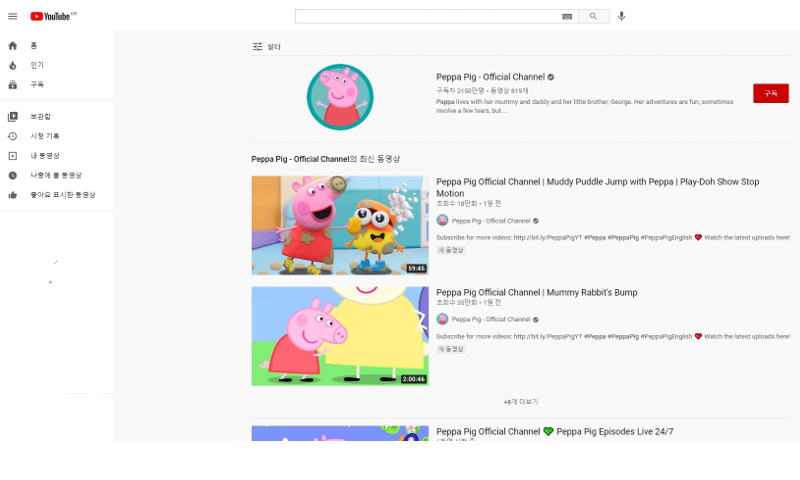Click inside the search input field

428,16
